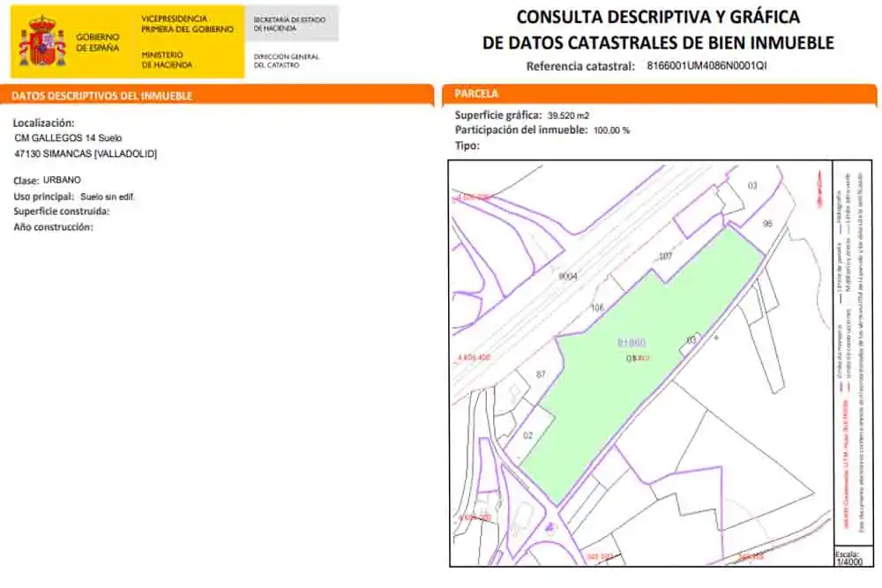The height and width of the screenshot is (588, 882).
Task: Select 'MINISTERIO DE HACIENDA' text
Action: pos(167,60)
